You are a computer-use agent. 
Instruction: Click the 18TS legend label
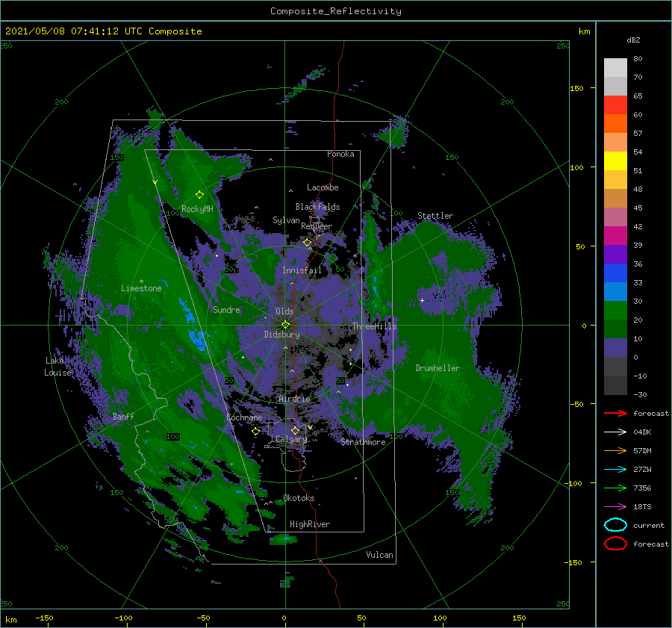pos(642,507)
